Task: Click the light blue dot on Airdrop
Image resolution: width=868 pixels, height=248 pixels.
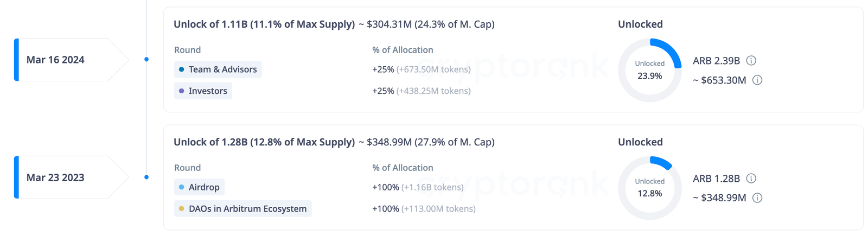Action: (182, 187)
